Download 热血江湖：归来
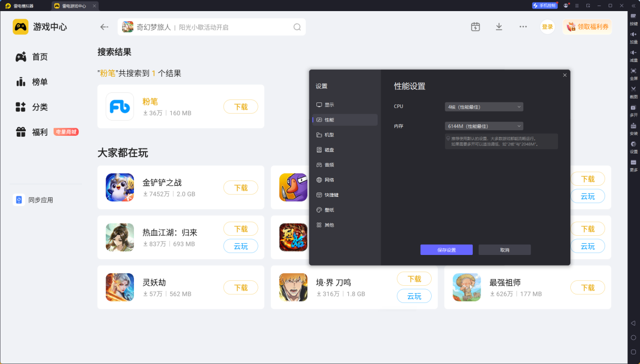The height and width of the screenshot is (364, 640). (241, 229)
